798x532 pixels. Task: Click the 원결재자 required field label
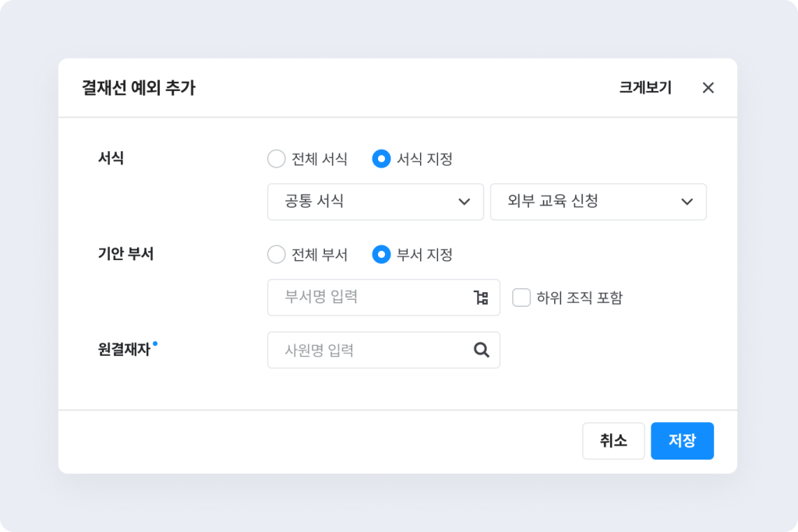click(x=124, y=349)
